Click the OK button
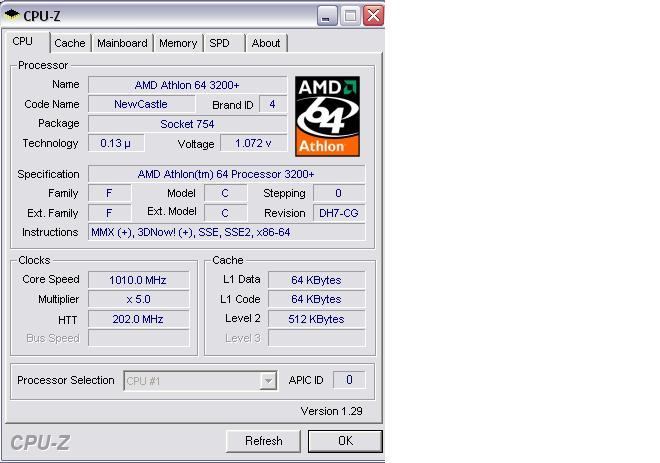Screen dimensions: 660x463 click(345, 441)
